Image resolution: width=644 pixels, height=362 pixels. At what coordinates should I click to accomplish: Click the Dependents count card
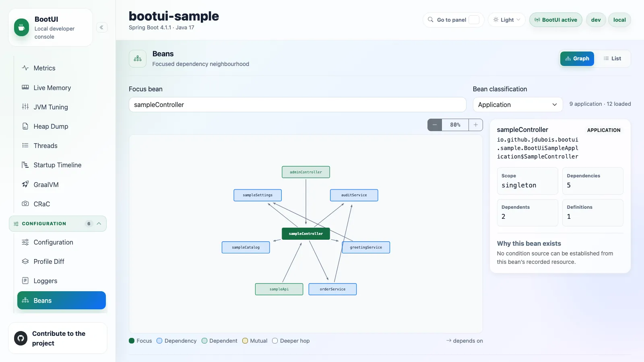point(528,213)
